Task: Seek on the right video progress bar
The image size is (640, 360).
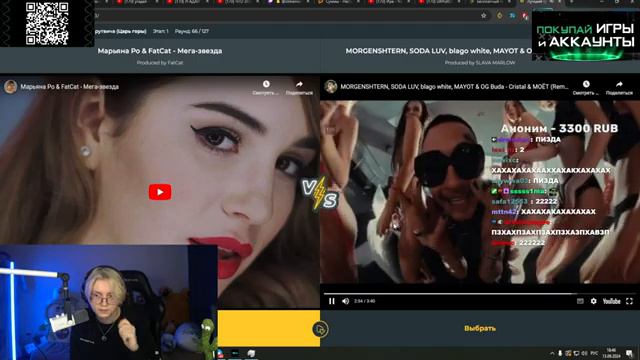Action: [479, 293]
